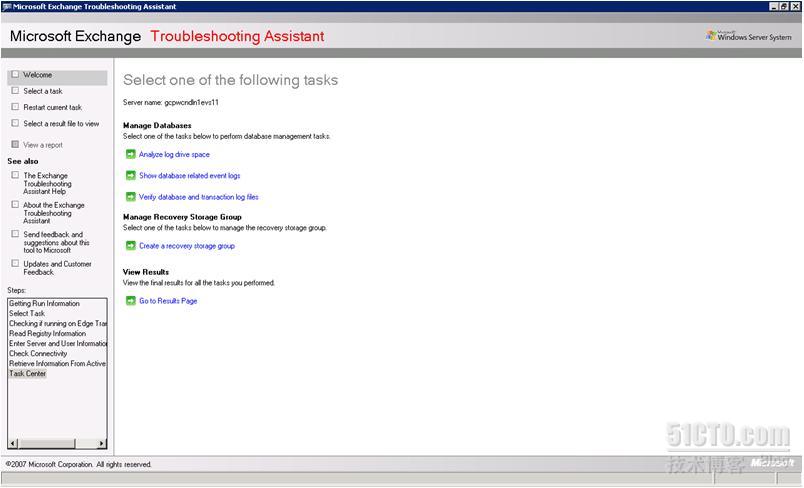The image size is (804, 488).
Task: Tick the checkbox beside Welcome
Action: (15, 74)
